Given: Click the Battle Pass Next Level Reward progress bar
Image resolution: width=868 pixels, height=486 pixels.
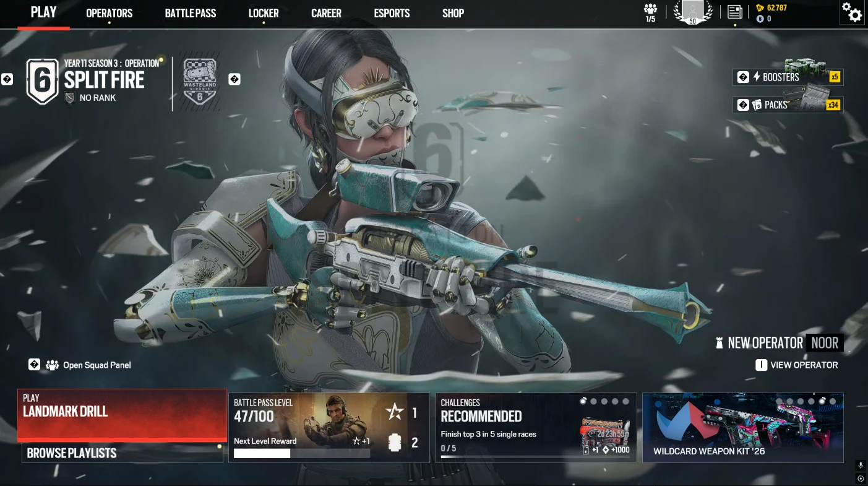Looking at the screenshot, I should (x=302, y=454).
